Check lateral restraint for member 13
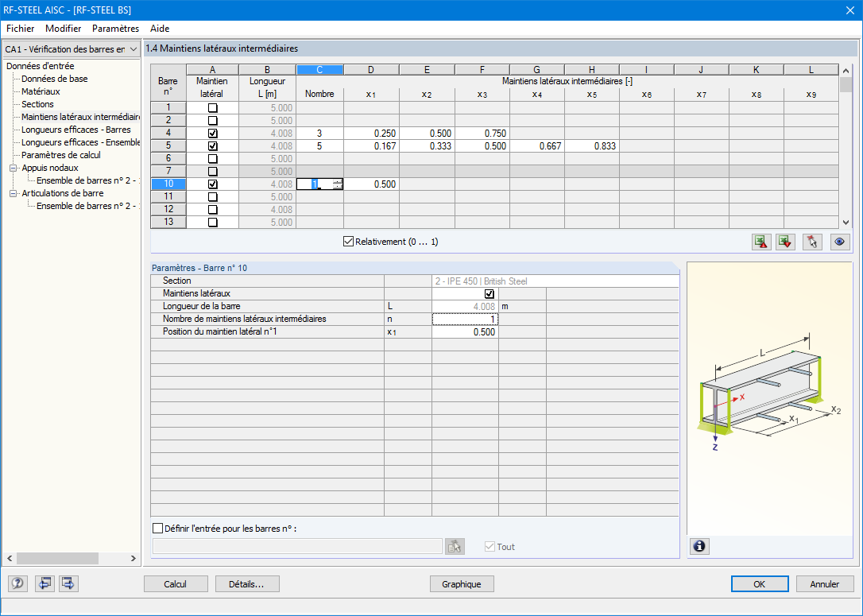 [x=212, y=223]
